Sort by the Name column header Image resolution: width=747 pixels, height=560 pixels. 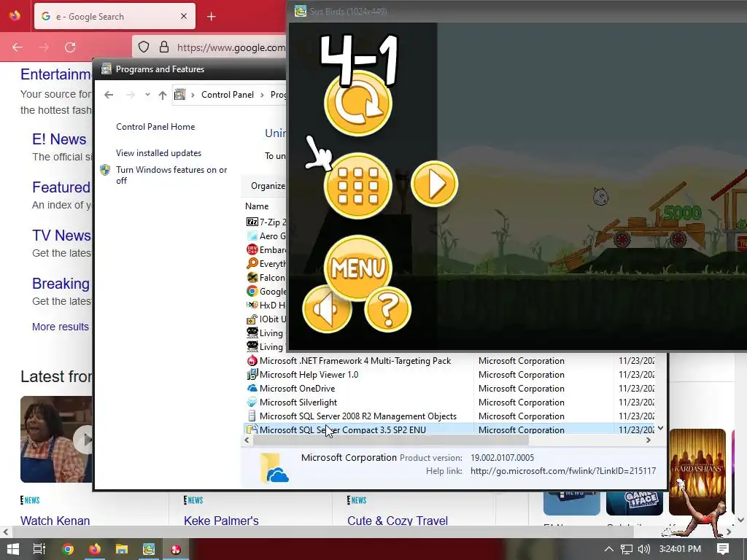point(257,206)
